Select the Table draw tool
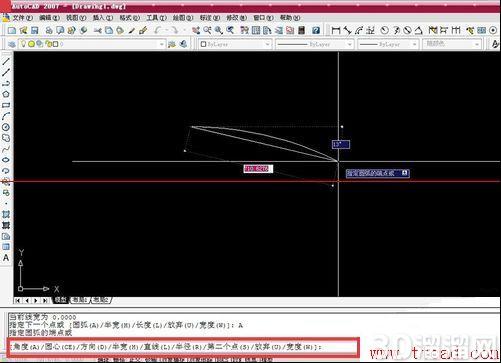Viewport: 501px width, 363px height. [6, 247]
